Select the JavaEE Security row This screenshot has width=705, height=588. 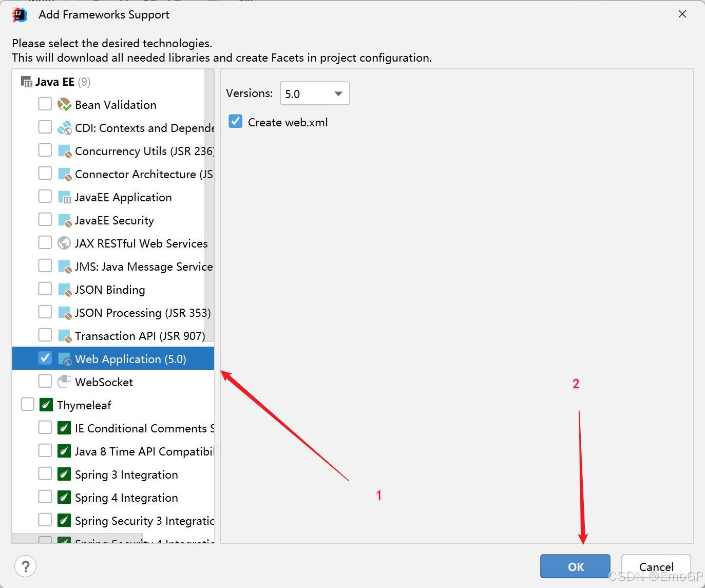(113, 220)
